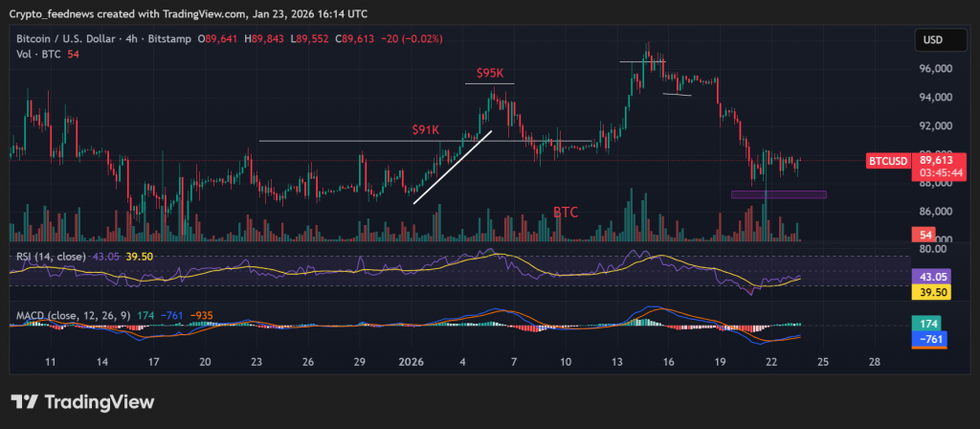The height and width of the screenshot is (429, 980).
Task: Click the red BTC text annotation
Action: coord(566,213)
